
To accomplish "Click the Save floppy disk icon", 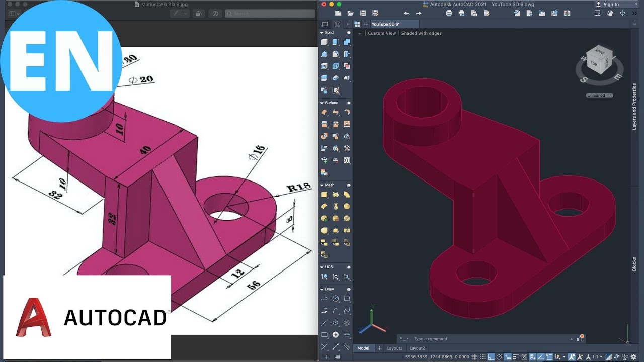I will tap(363, 13).
